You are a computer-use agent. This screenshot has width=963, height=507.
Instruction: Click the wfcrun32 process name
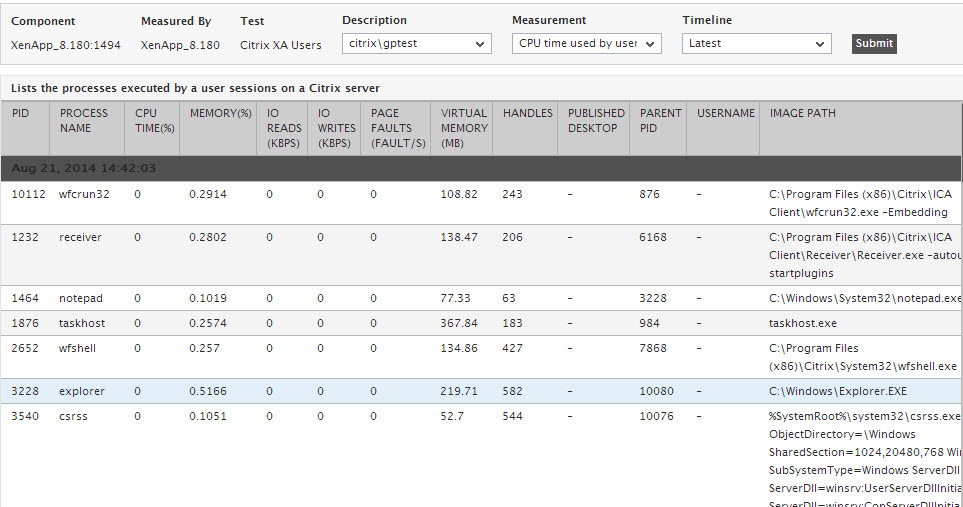click(84, 194)
